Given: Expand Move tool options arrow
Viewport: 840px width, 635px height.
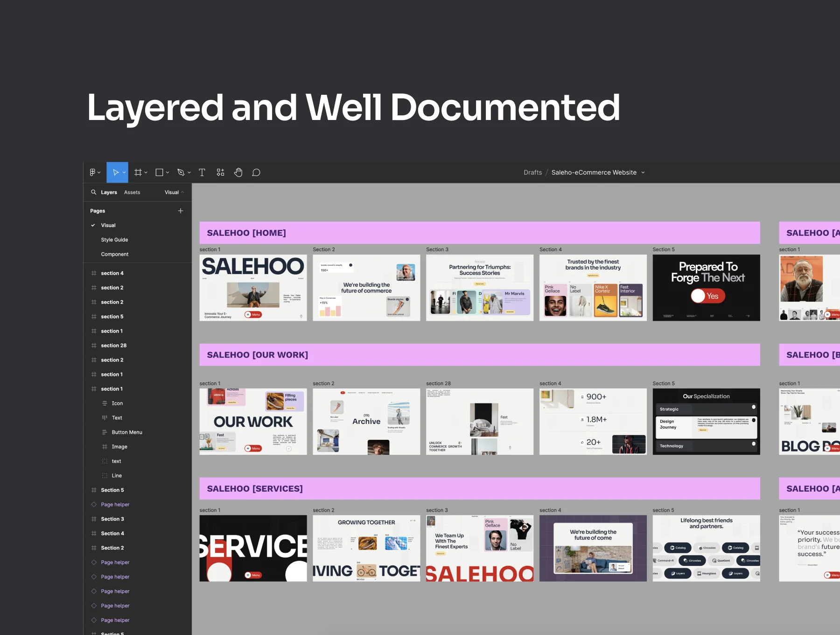Looking at the screenshot, I should pyautogui.click(x=124, y=172).
